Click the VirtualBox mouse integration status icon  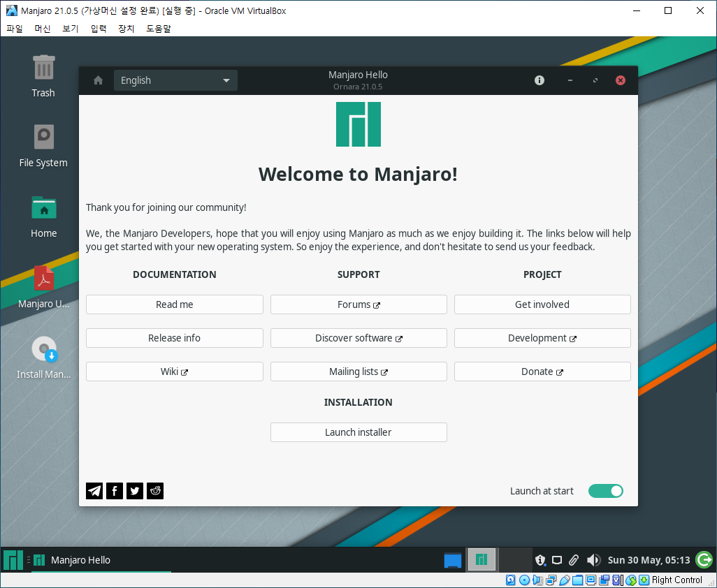(x=631, y=580)
